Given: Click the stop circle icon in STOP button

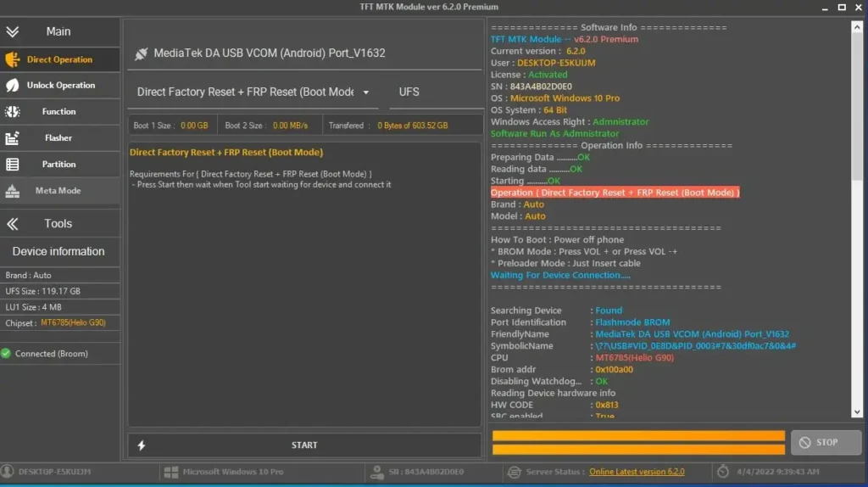Looking at the screenshot, I should coord(805,442).
